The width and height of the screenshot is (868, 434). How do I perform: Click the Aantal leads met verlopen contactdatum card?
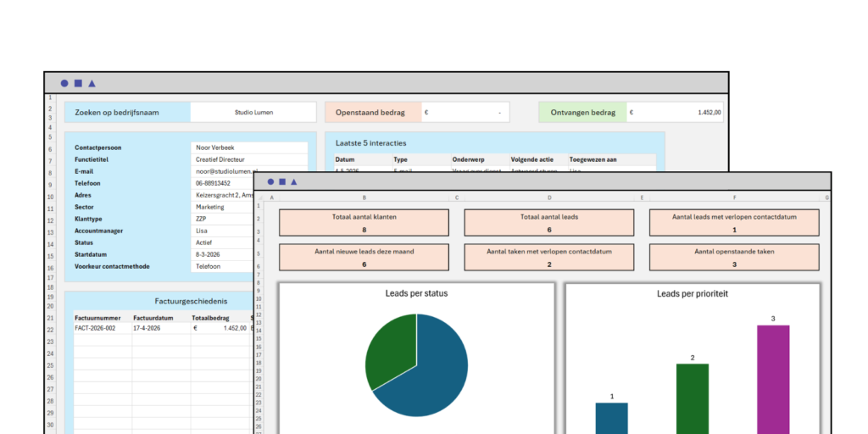coord(734,223)
